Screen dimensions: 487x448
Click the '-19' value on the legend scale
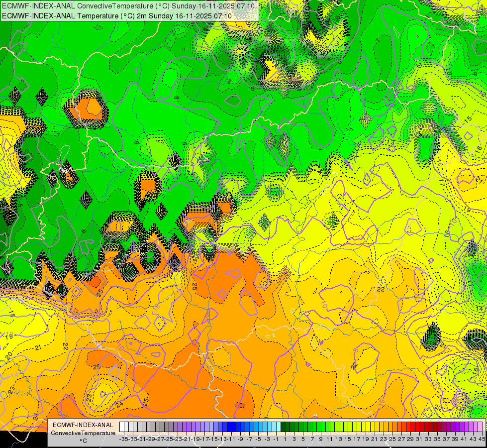(x=196, y=440)
